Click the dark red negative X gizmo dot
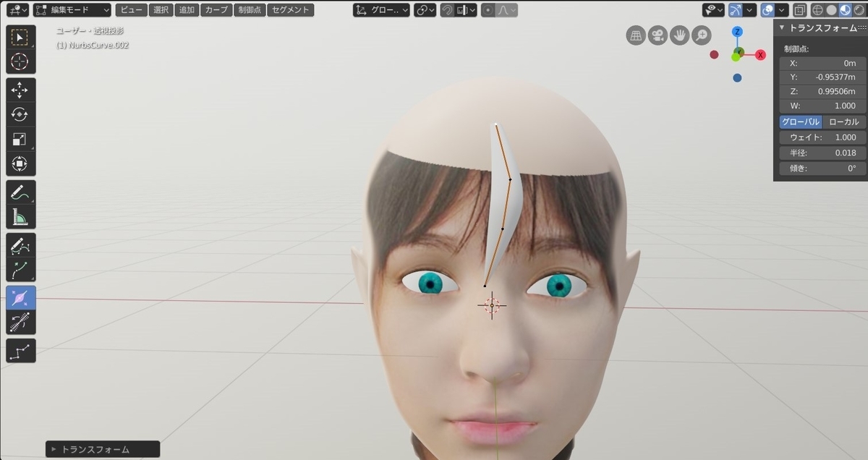 tap(714, 54)
